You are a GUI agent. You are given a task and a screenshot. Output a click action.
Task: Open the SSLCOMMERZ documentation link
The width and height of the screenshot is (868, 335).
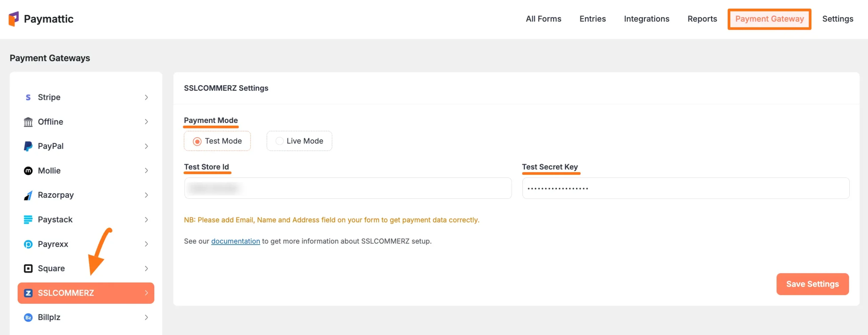click(236, 241)
